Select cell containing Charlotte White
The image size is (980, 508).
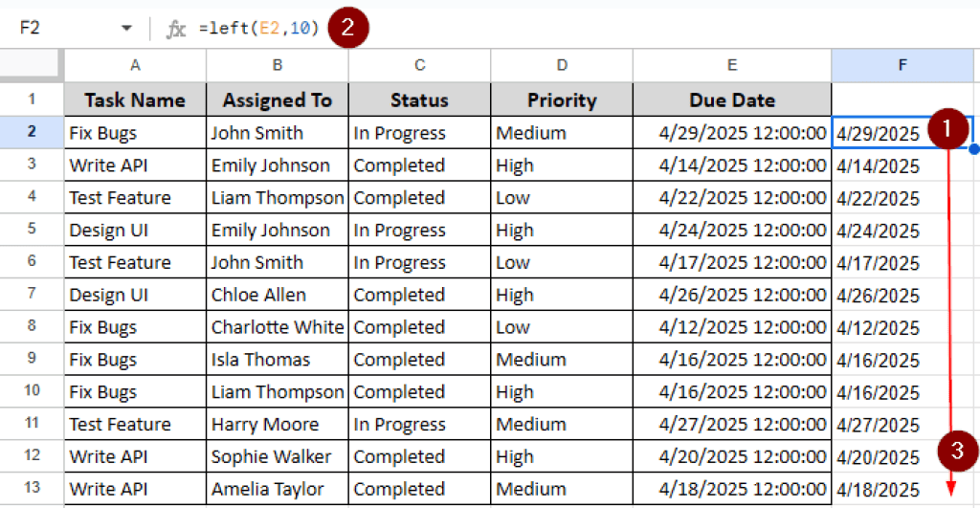click(277, 327)
